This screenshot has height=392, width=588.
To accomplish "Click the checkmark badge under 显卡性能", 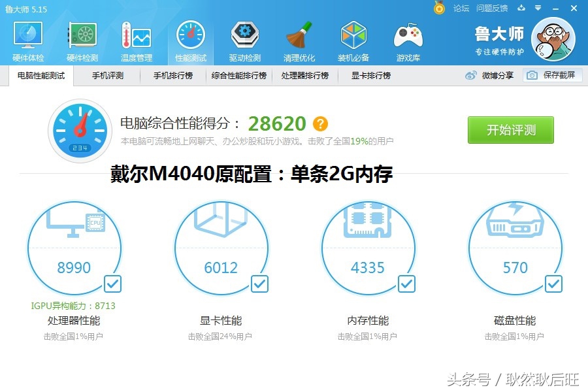I will (x=259, y=284).
